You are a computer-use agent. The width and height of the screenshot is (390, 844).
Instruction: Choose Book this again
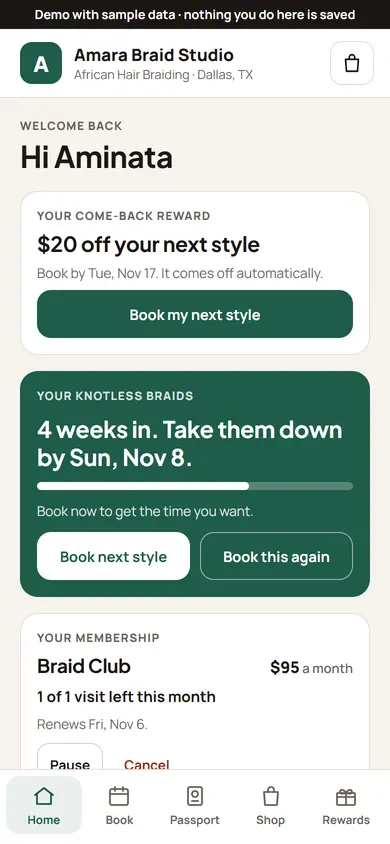click(276, 556)
